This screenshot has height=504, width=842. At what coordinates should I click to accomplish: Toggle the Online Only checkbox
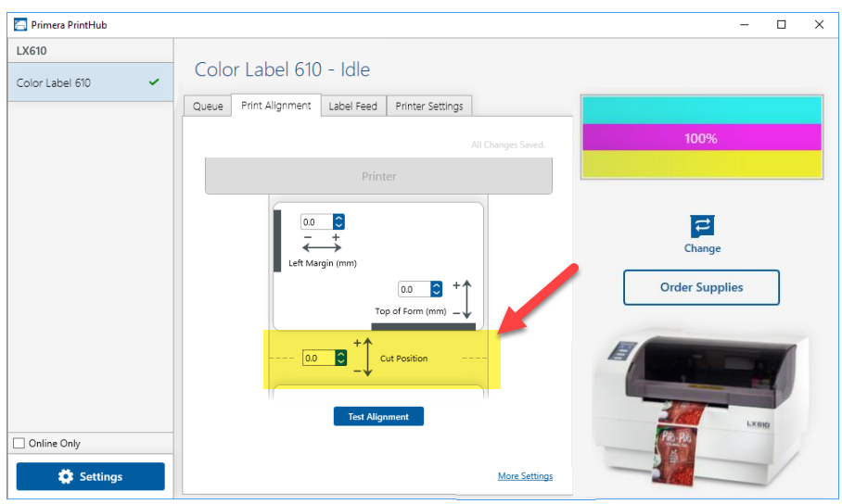19,443
